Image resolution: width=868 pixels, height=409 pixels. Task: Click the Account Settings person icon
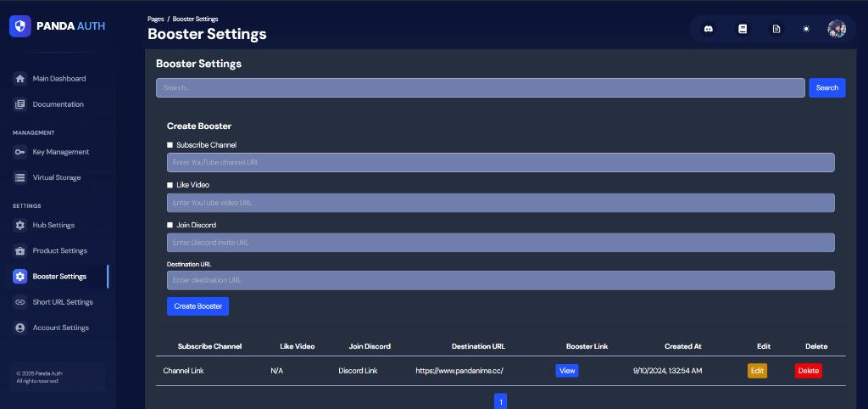pos(20,328)
